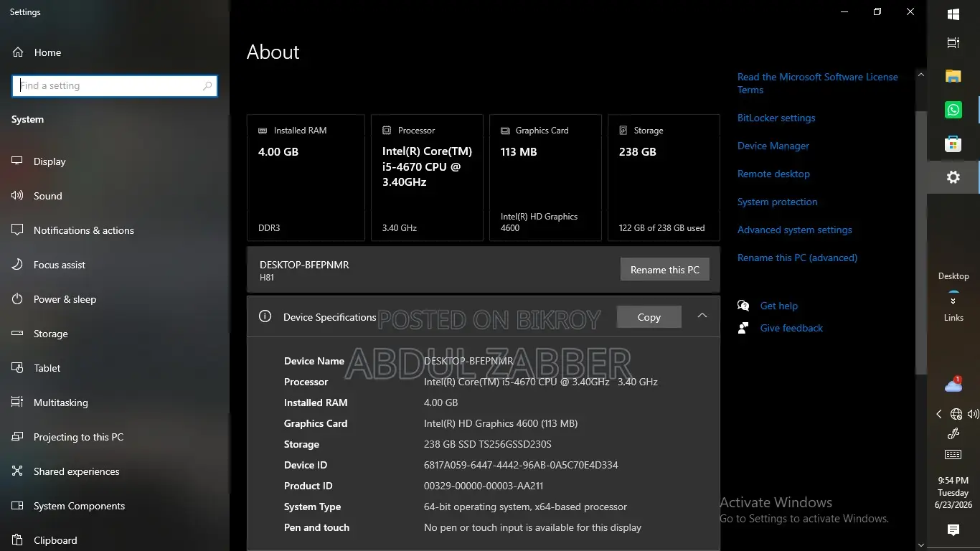
Task: Click the search magnifier icon
Action: (207, 86)
